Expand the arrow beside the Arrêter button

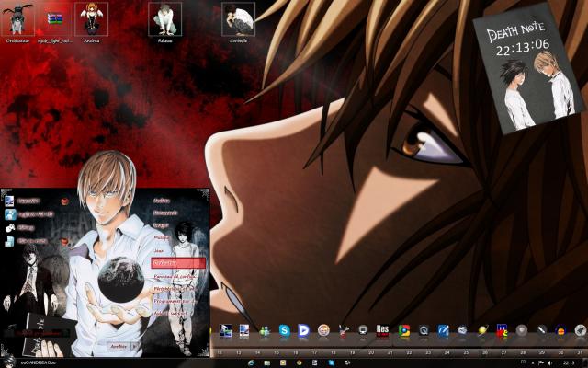click(x=135, y=346)
